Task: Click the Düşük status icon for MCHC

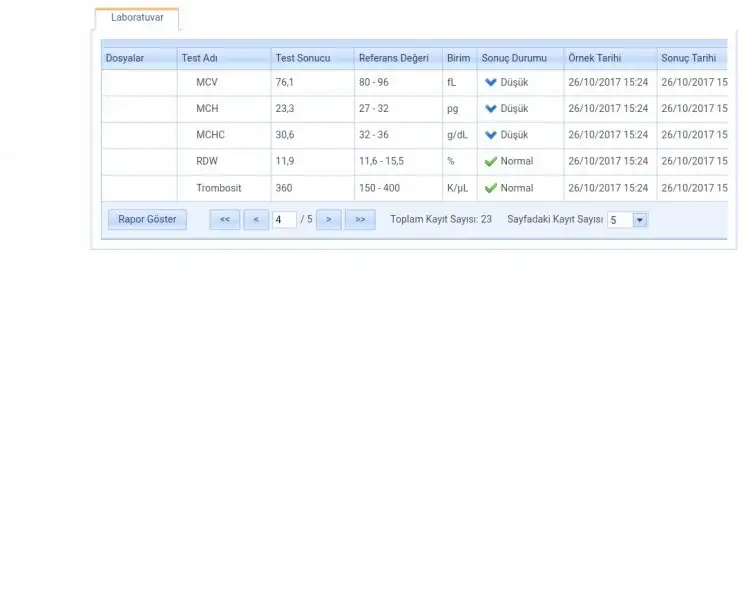Action: (x=490, y=135)
